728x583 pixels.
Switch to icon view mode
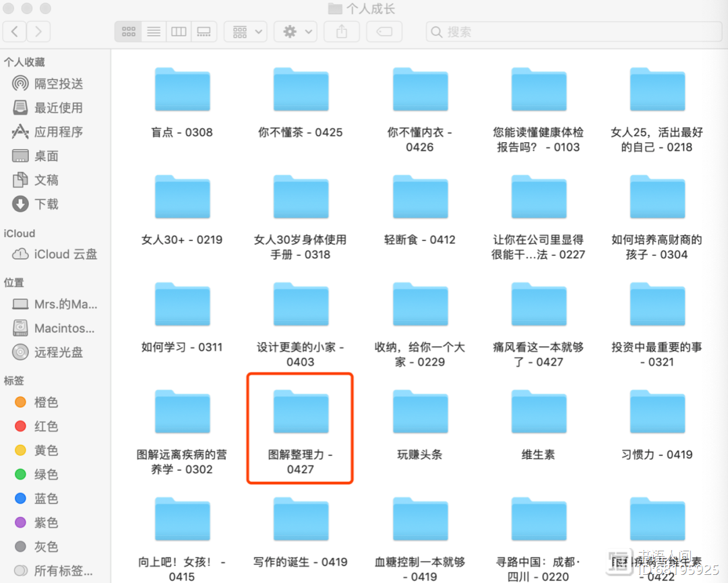(x=128, y=32)
